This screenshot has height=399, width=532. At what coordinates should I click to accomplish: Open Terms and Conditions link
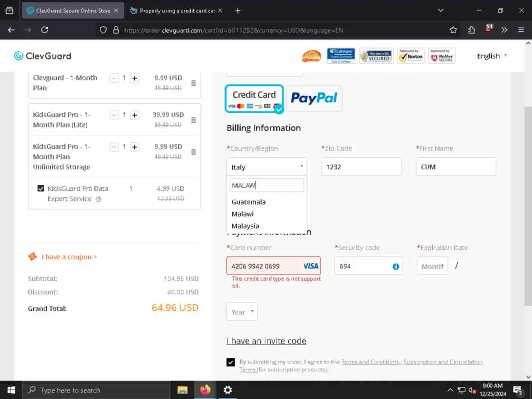point(370,362)
